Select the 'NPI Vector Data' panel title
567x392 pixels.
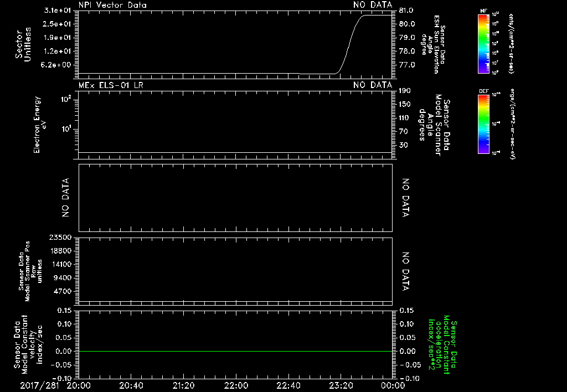[112, 5]
